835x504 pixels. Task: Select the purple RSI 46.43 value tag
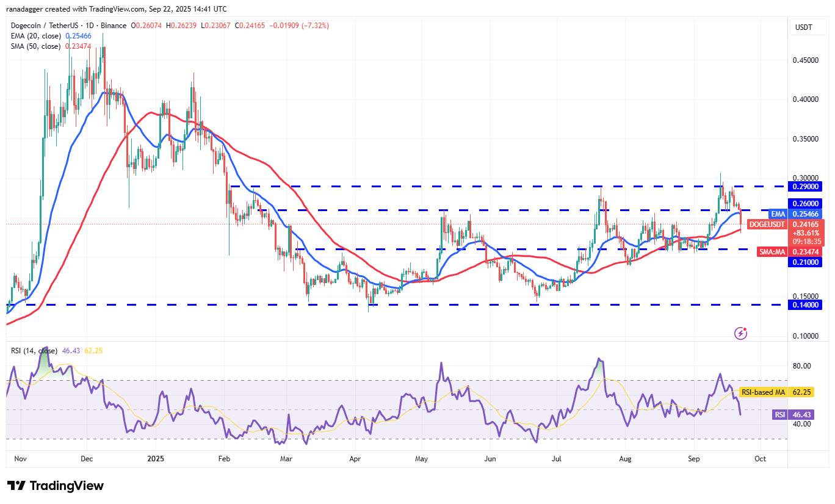pos(792,414)
